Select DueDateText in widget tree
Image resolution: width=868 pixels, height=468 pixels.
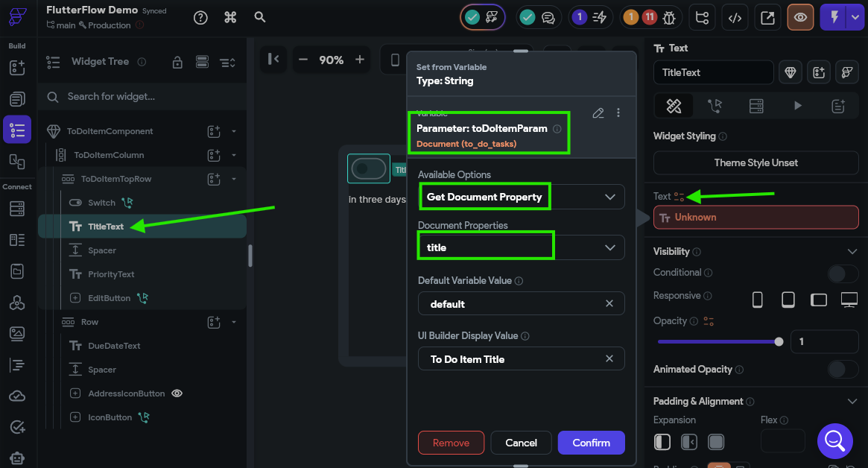pyautogui.click(x=114, y=346)
